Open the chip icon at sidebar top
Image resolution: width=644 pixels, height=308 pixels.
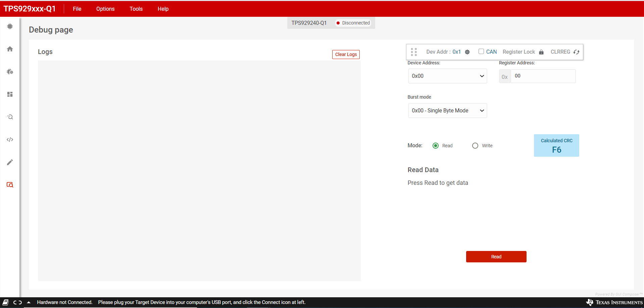pyautogui.click(x=10, y=27)
